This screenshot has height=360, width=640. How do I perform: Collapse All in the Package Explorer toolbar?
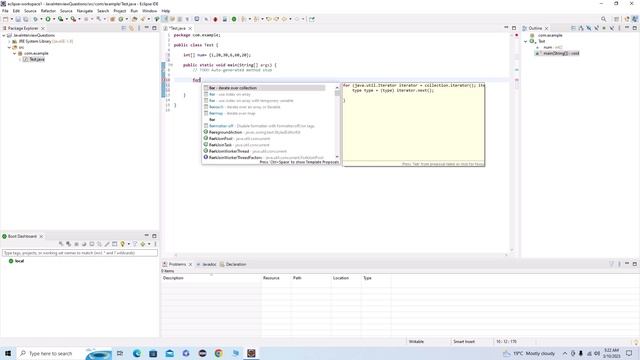124,28
